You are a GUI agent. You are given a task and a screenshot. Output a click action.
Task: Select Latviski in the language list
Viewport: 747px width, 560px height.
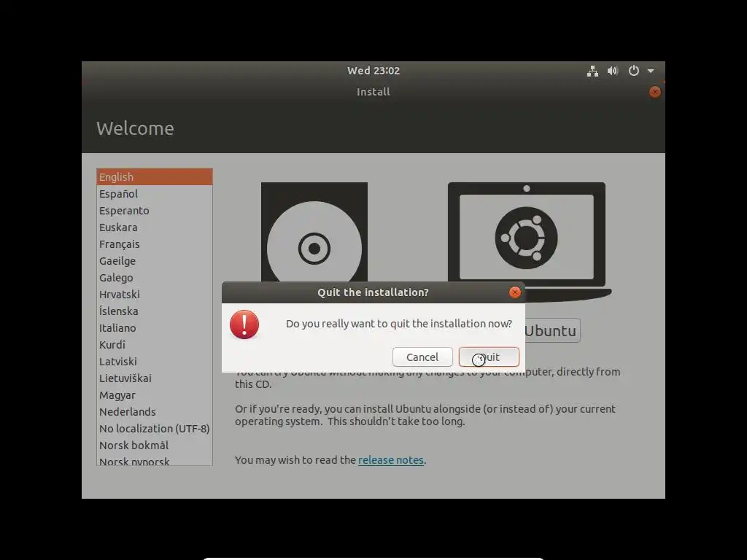click(155, 362)
